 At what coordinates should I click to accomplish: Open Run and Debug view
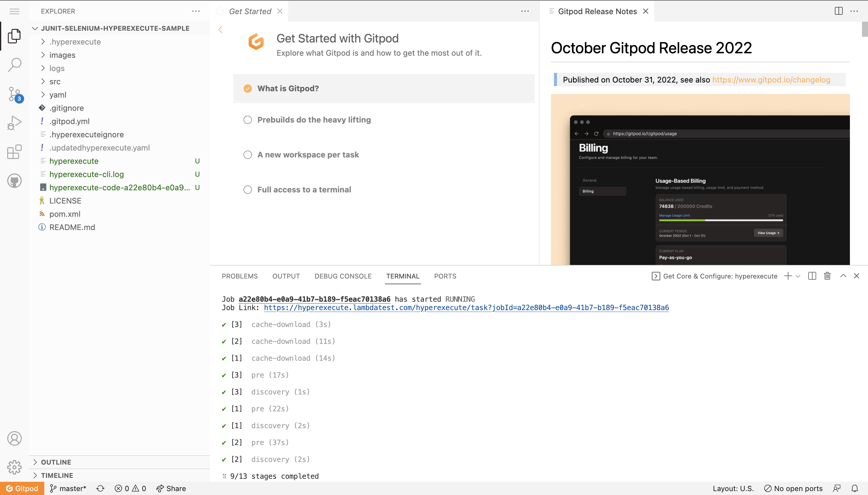(x=14, y=123)
